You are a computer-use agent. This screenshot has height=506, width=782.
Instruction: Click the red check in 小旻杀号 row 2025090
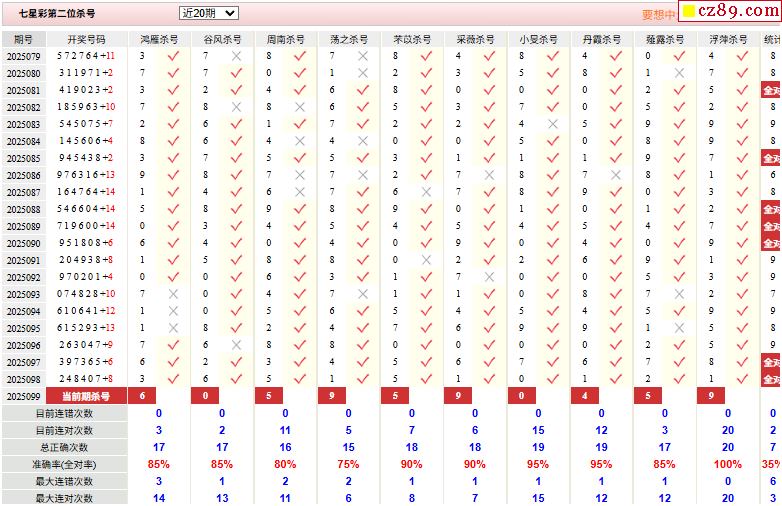click(553, 243)
